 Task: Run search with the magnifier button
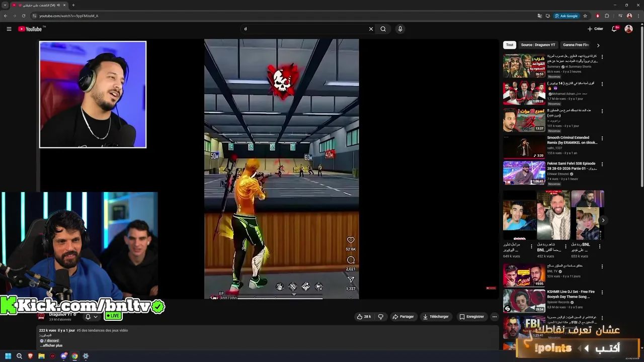click(383, 29)
